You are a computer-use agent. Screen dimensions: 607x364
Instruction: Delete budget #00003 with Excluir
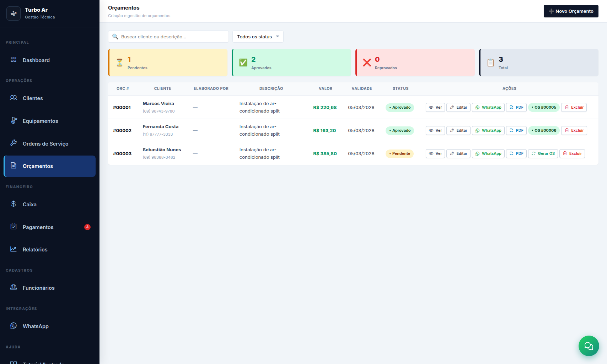(x=572, y=153)
